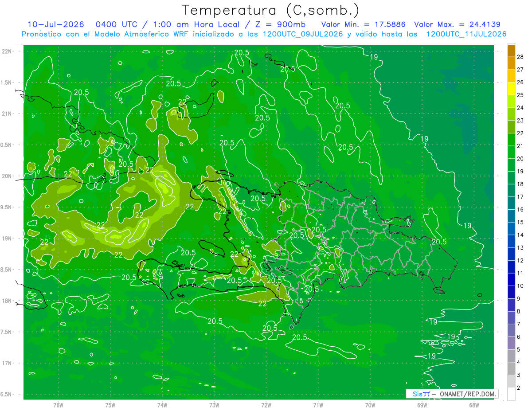
Task: Click the "21N" latitude axis label
Action: coord(8,114)
